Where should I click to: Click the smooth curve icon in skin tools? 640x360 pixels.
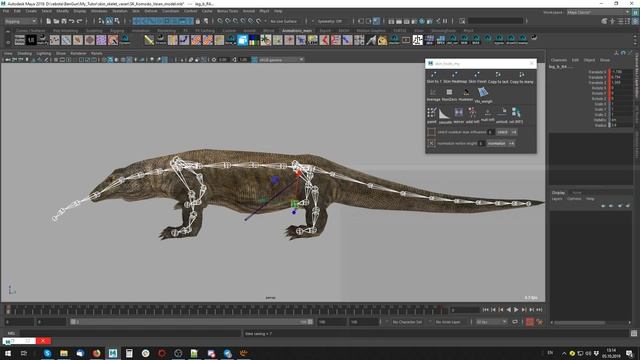(444, 113)
